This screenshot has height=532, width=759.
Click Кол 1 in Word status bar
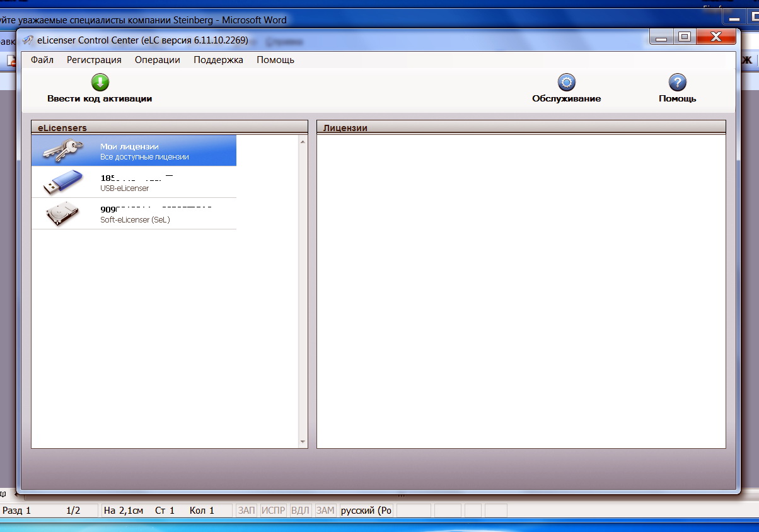click(202, 511)
